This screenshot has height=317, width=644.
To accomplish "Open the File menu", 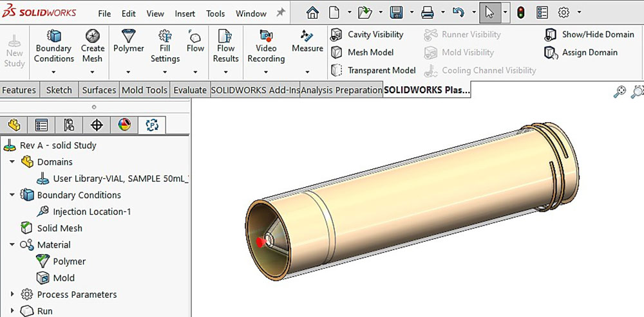I will click(x=104, y=14).
